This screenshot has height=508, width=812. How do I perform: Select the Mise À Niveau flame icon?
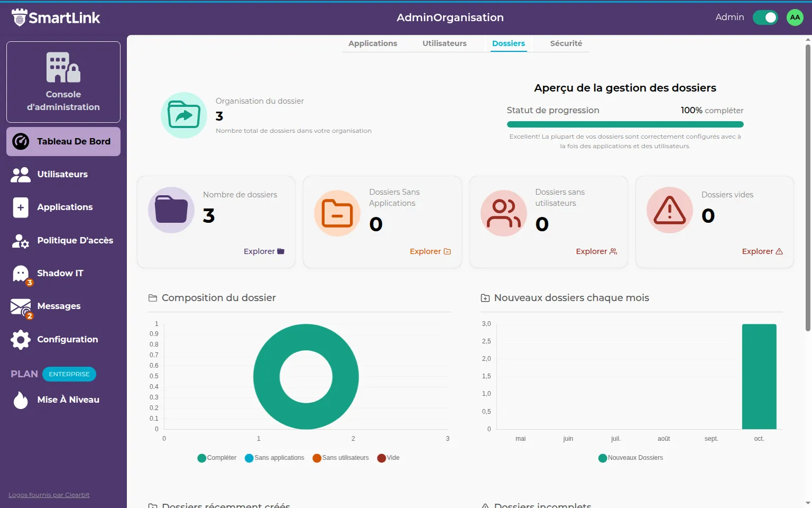click(20, 400)
